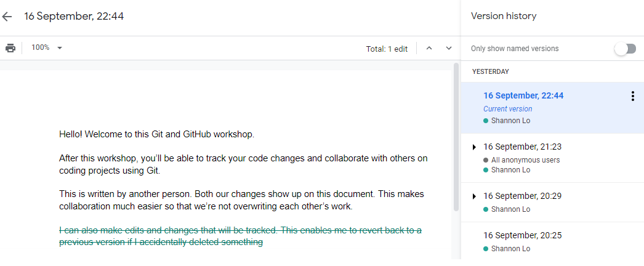Open the 100% zoom dropdown
644x266 pixels.
pos(47,48)
